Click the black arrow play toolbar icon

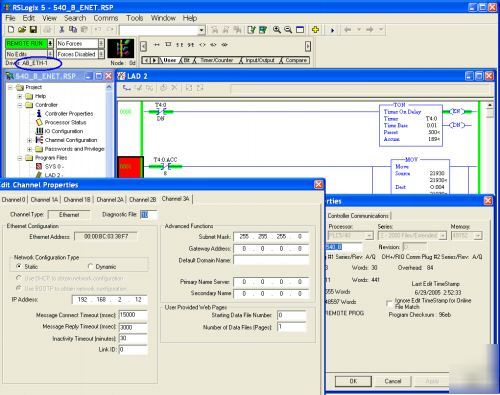332,30
